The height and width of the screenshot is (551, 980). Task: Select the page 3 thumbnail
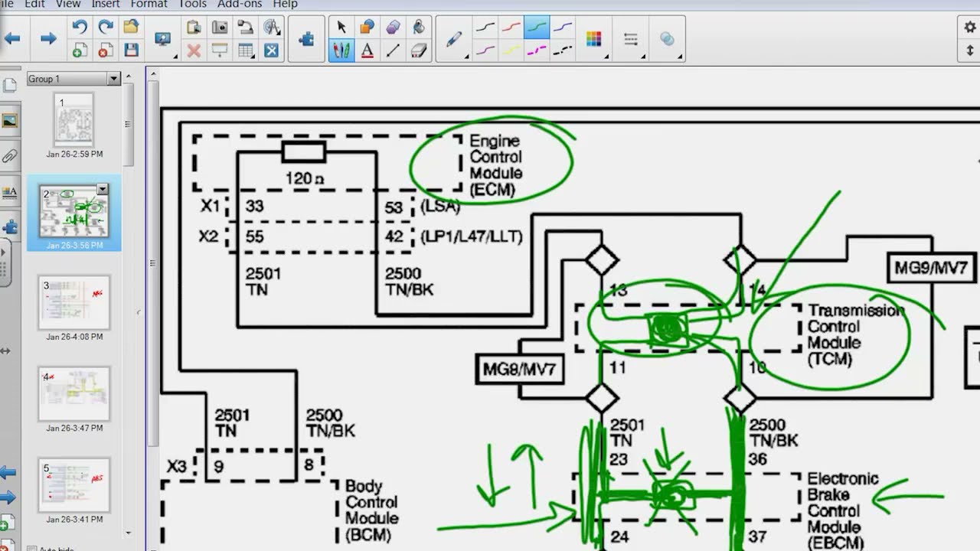[73, 303]
